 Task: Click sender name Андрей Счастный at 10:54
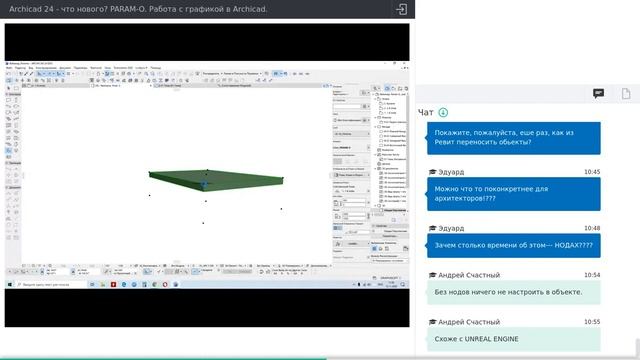[469, 275]
